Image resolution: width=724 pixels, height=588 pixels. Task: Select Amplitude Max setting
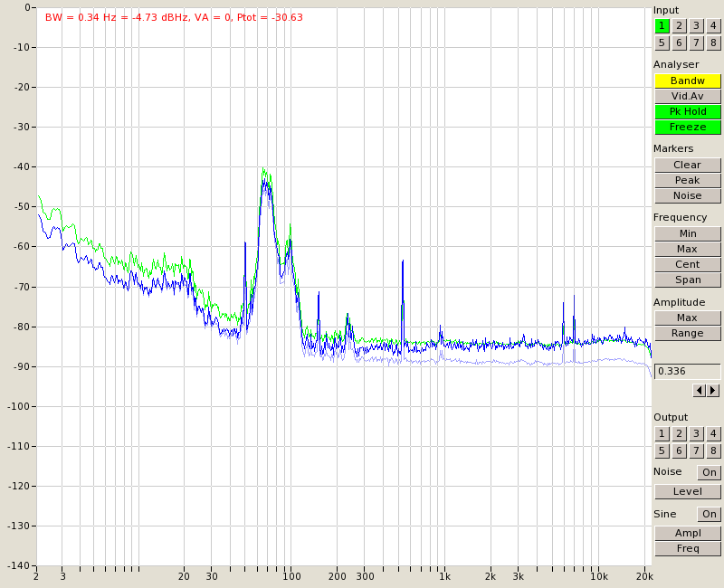tap(688, 318)
